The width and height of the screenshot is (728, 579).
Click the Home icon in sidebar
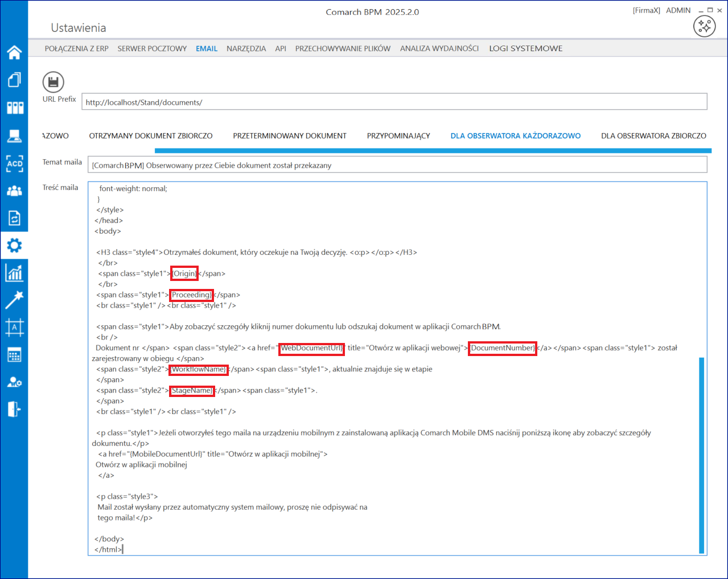(x=14, y=52)
